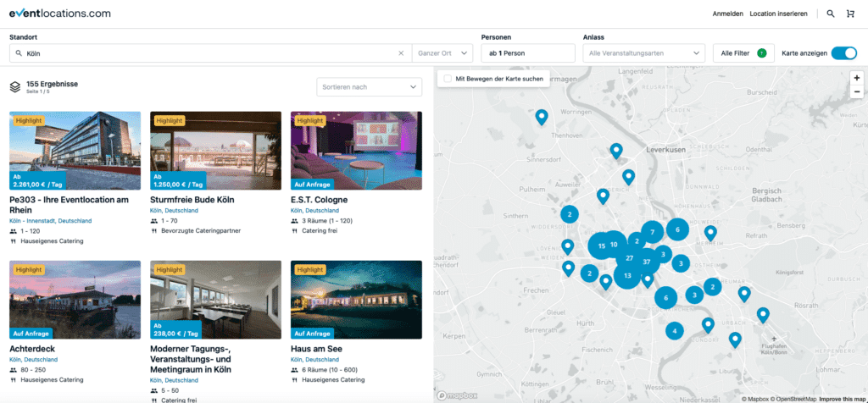Click the map cluster marker showing 37

tap(647, 262)
